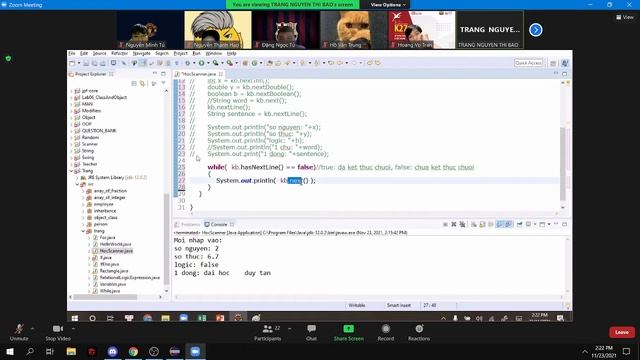Click Remove Launch X icon in Console
Screen dimensions: 640x360
(x=453, y=224)
